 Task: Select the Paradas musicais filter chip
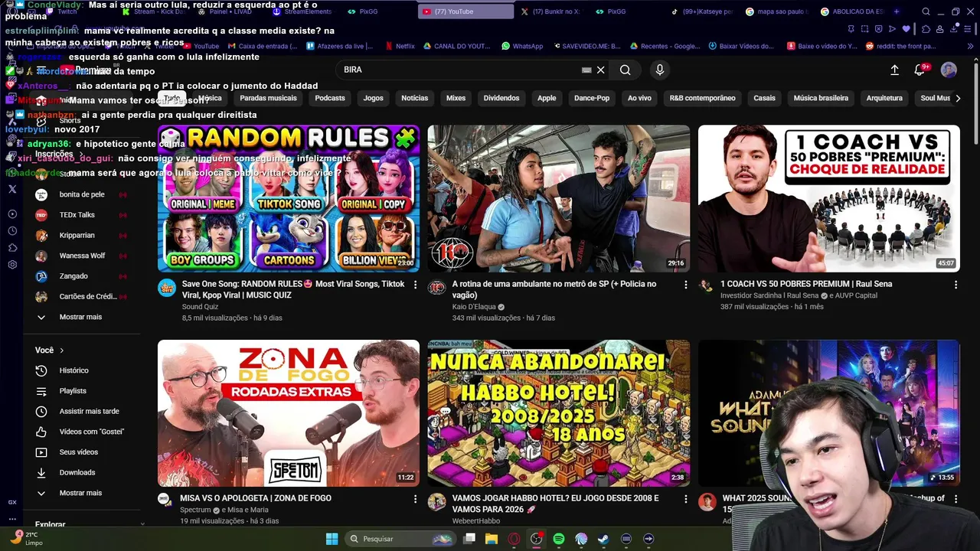(268, 98)
